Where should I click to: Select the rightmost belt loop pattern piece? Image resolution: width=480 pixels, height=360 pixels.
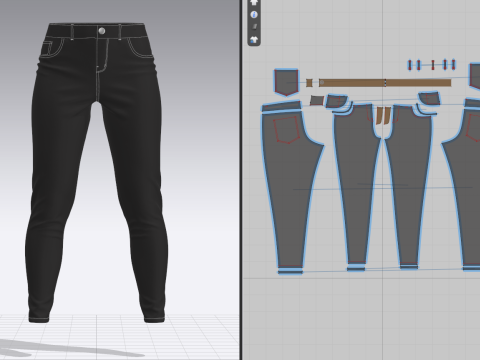tap(453, 64)
